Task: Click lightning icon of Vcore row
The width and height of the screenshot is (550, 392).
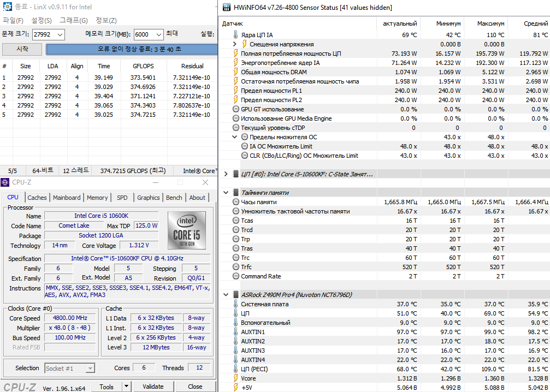Action: (236, 378)
